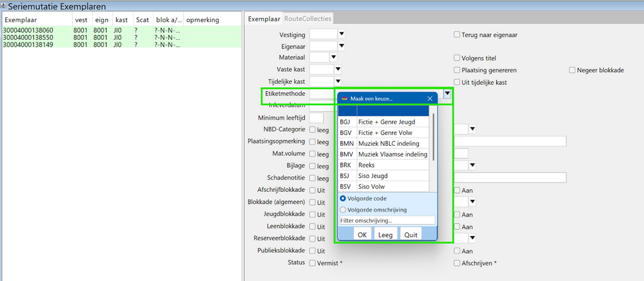Screen dimensions: 644x281
Task: Switch to the RouteCollecties tab
Action: [308, 19]
